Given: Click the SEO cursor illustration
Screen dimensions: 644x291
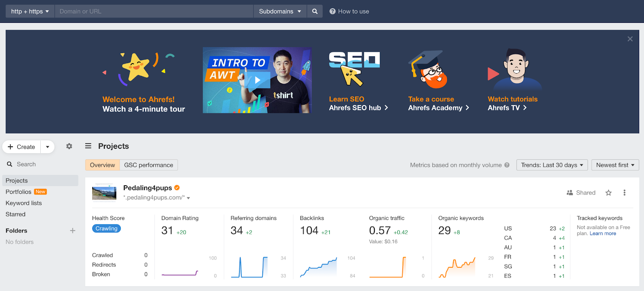Looking at the screenshot, I should click(354, 68).
